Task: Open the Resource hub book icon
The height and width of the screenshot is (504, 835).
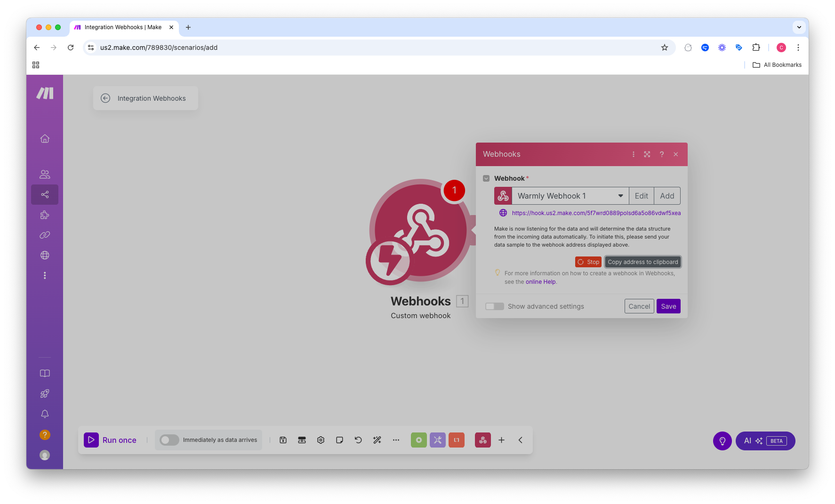Action: pyautogui.click(x=45, y=373)
